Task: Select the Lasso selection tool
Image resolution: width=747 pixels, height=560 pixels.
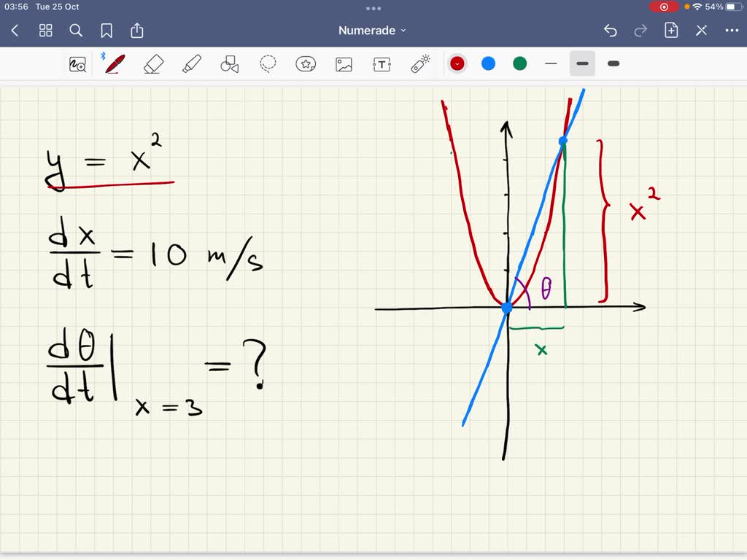Action: pyautogui.click(x=268, y=64)
